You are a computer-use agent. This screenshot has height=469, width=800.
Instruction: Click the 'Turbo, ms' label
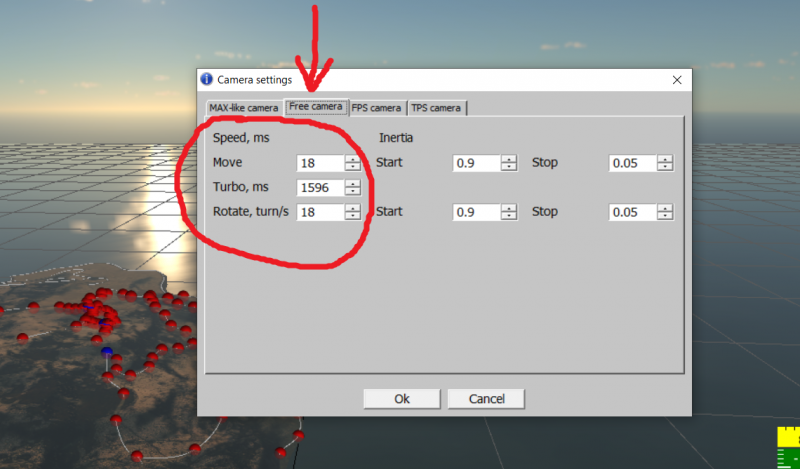[x=240, y=187]
